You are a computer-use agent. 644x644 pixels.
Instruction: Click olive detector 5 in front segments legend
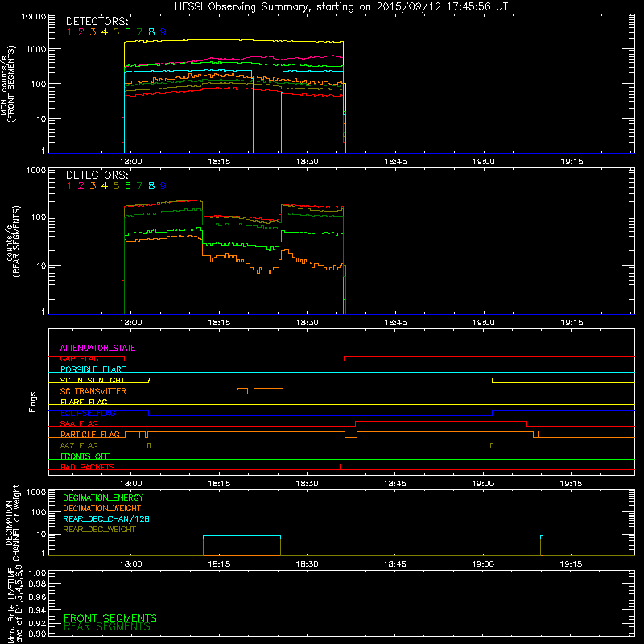point(116,32)
